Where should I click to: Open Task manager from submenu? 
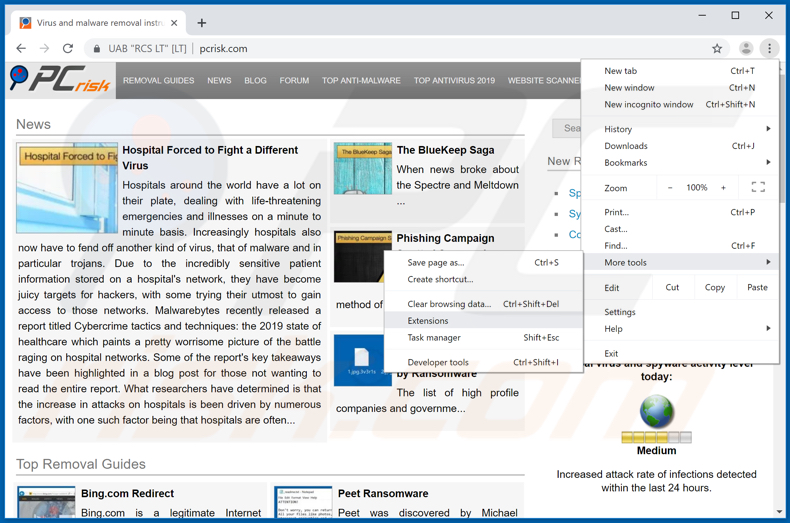(x=483, y=337)
